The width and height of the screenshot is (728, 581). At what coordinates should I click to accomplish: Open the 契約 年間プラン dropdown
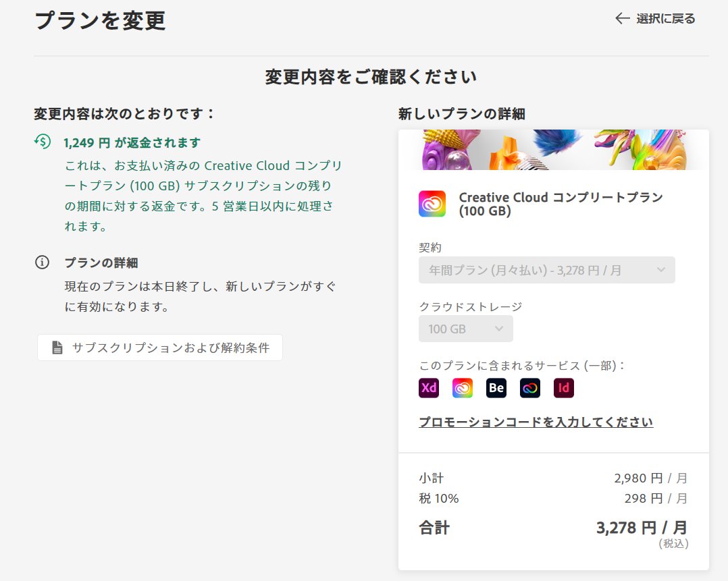tap(546, 270)
